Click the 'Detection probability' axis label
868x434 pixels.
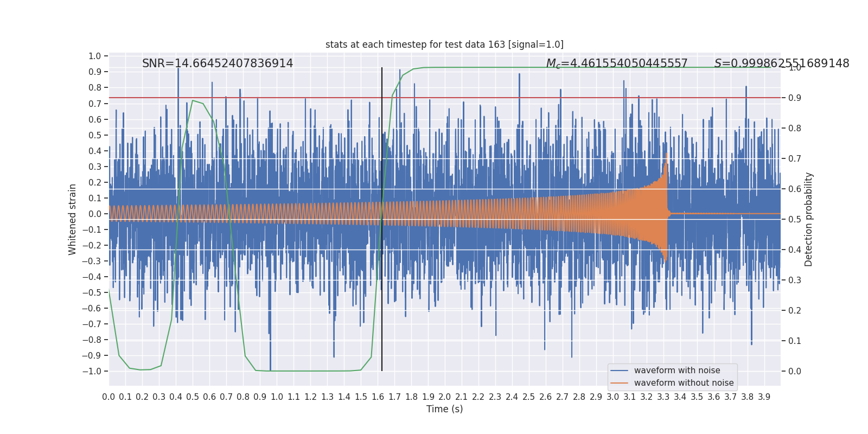[x=809, y=219]
